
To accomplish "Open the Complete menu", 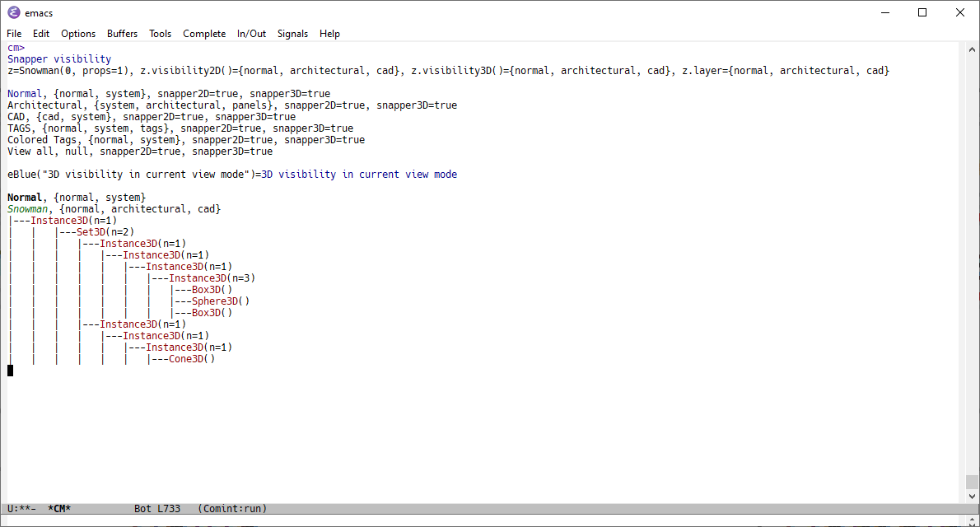I will click(x=204, y=34).
